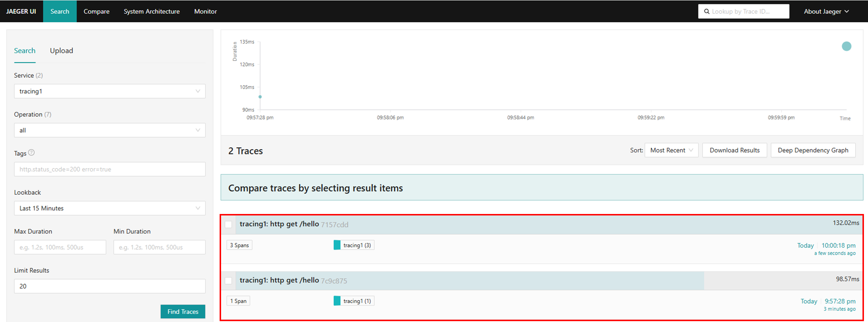Click the Download Results button
868x322 pixels.
[735, 150]
